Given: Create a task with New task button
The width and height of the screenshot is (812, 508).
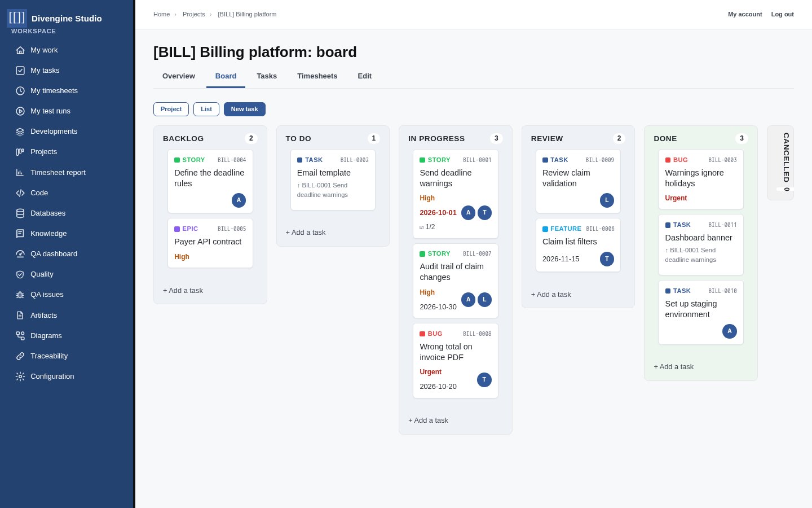Looking at the screenshot, I should point(245,110).
